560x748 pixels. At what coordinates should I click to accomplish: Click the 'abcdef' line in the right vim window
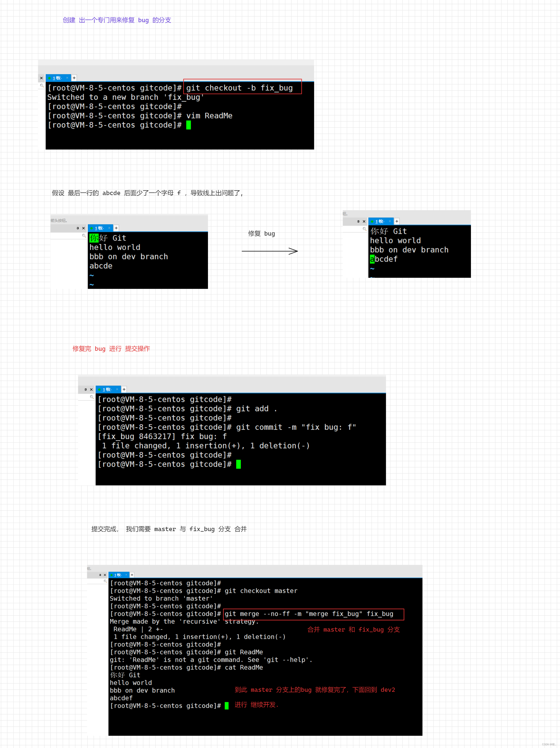(384, 259)
